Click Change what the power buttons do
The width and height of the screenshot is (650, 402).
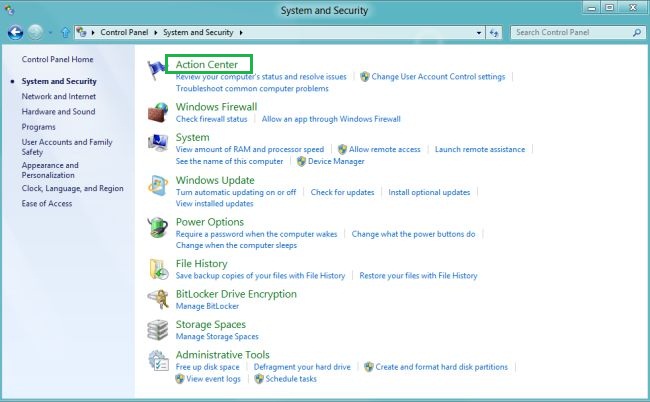(x=413, y=234)
